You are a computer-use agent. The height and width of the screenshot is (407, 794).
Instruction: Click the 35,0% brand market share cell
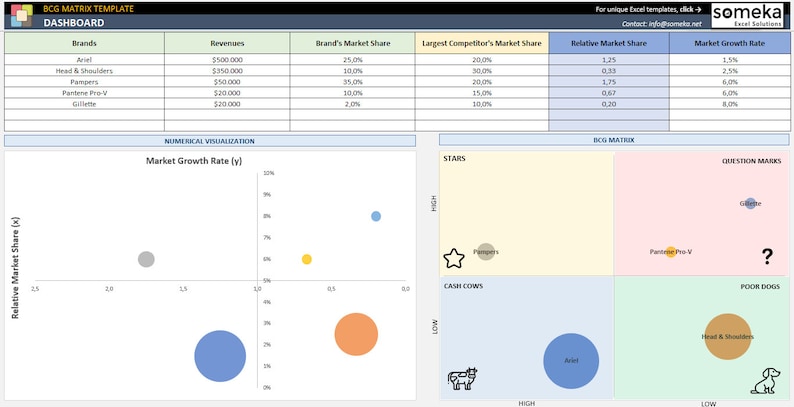[353, 82]
